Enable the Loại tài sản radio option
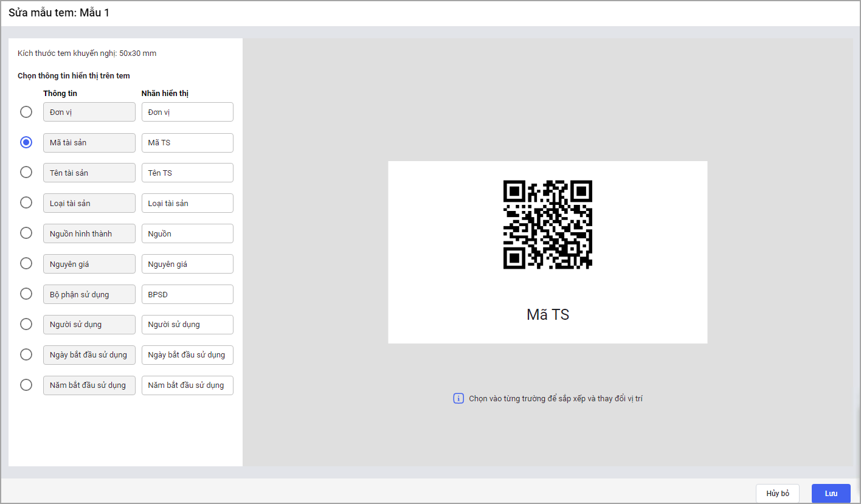Image resolution: width=861 pixels, height=504 pixels. tap(26, 203)
